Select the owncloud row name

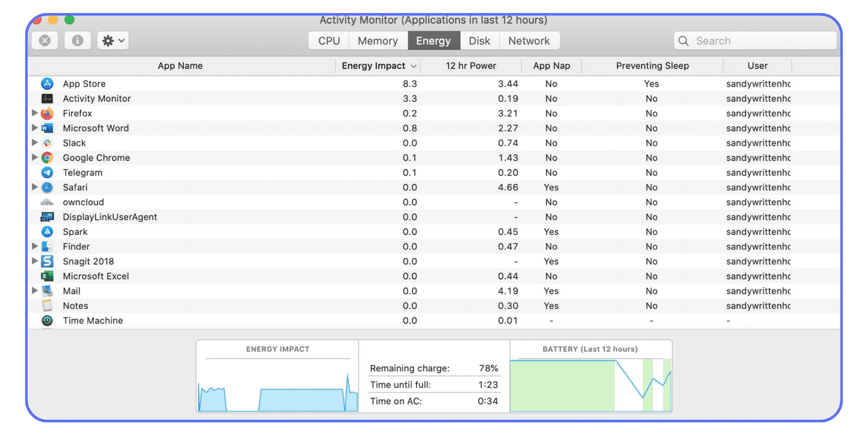[x=83, y=202]
